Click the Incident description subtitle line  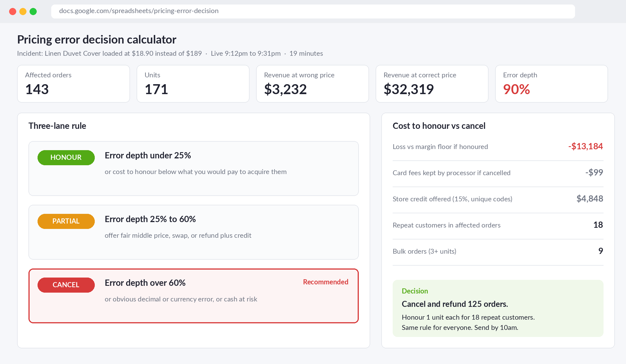coord(170,53)
